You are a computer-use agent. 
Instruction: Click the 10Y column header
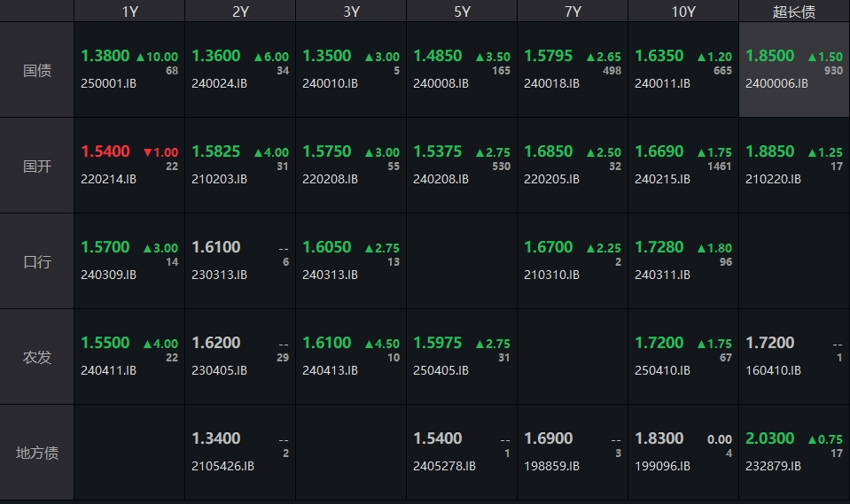(683, 12)
